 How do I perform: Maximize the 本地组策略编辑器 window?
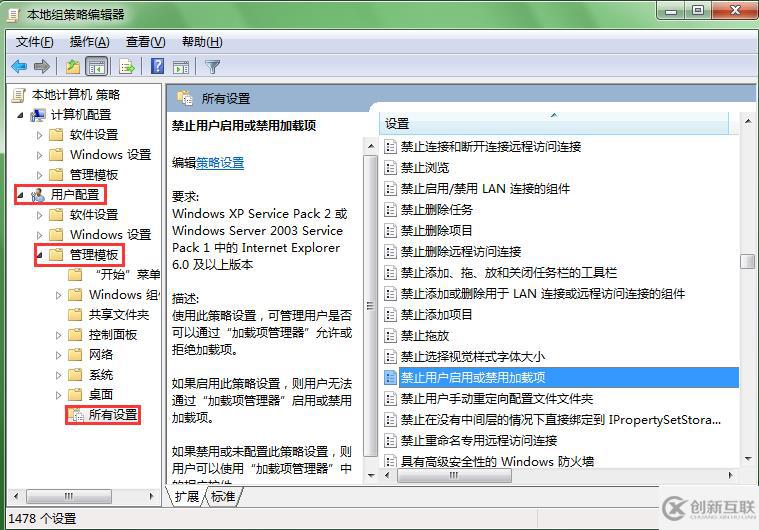click(698, 11)
